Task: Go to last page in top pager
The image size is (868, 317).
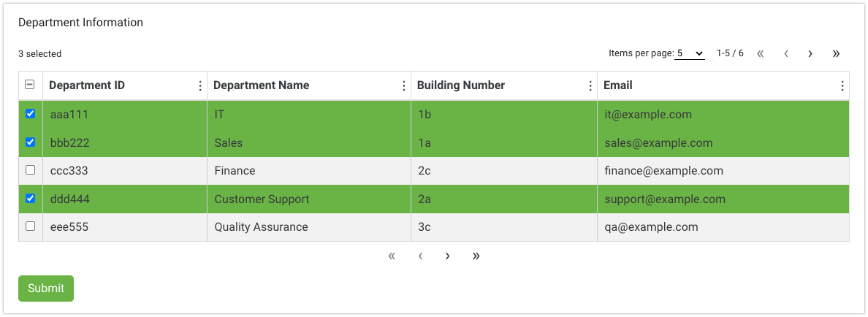Action: point(836,54)
